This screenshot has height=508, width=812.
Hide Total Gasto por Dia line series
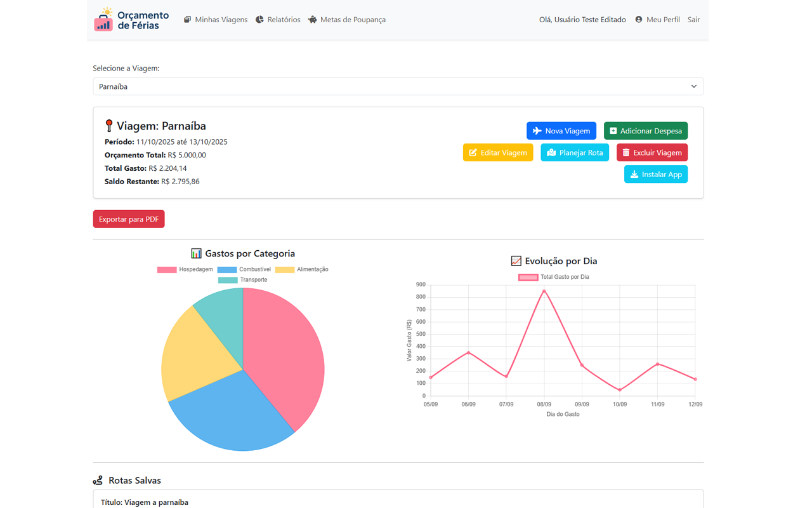click(554, 277)
